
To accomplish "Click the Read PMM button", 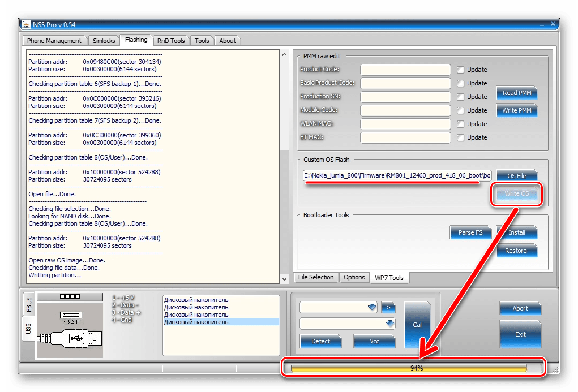I will [x=517, y=93].
